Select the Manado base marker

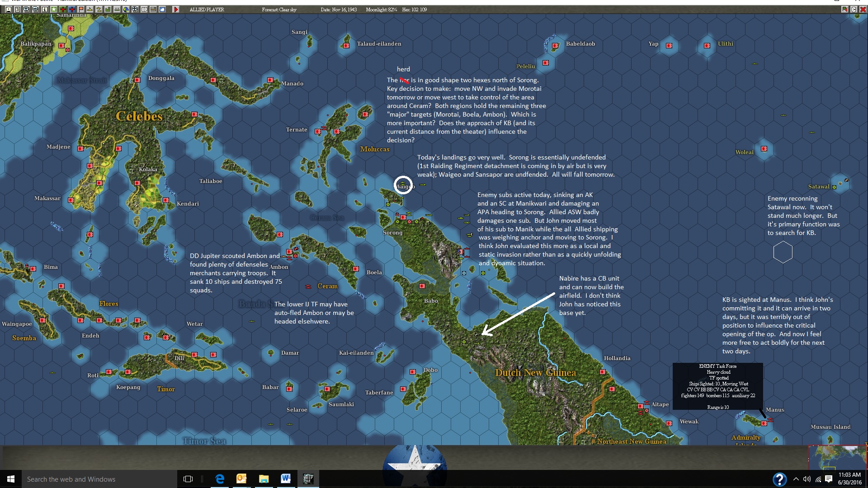pyautogui.click(x=270, y=80)
